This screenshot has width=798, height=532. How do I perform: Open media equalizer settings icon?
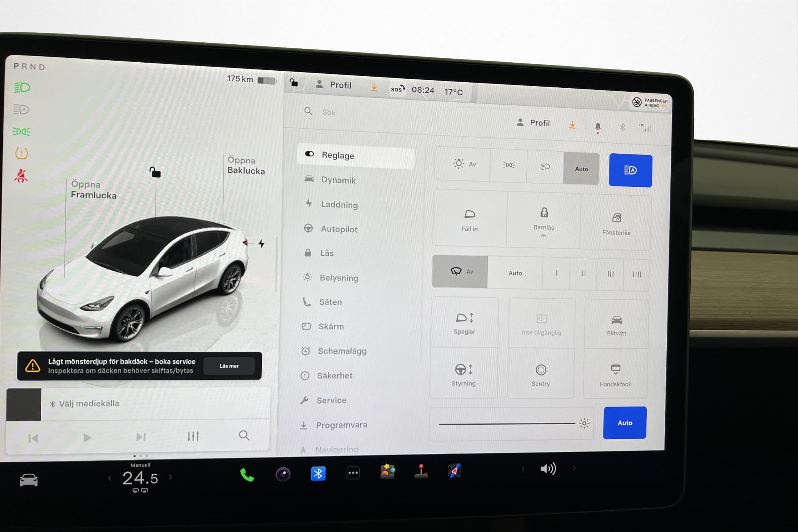pos(193,436)
